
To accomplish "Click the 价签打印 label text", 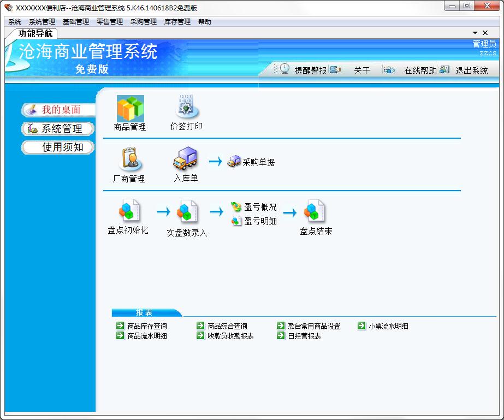I will point(186,126).
